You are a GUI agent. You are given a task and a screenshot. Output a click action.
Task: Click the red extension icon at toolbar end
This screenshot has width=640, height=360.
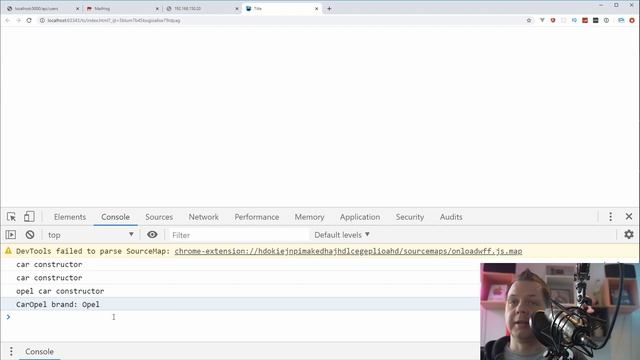point(632,20)
